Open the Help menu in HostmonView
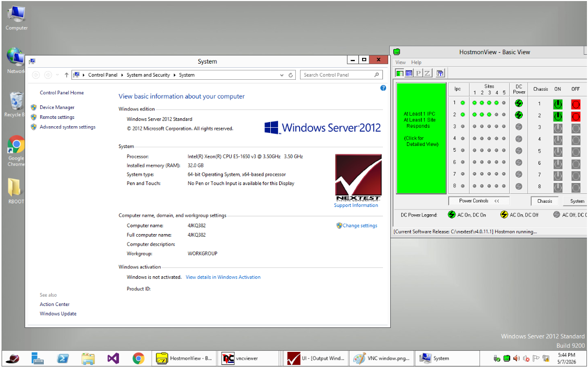The height and width of the screenshot is (367, 588). (416, 62)
